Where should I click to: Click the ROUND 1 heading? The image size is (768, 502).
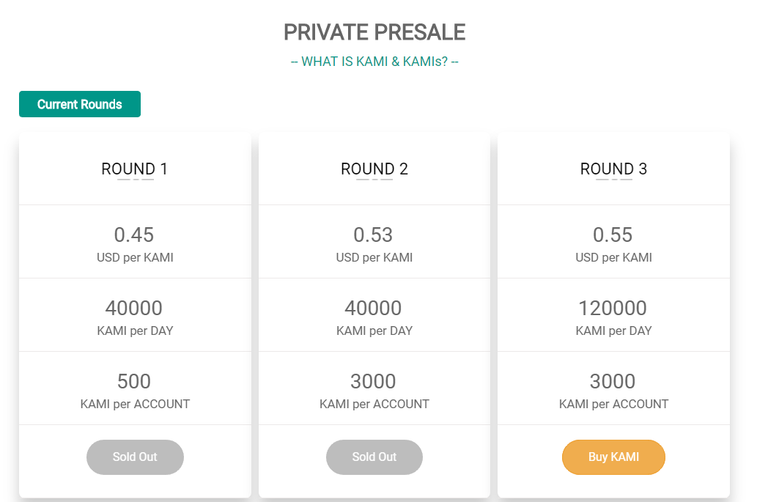(135, 169)
